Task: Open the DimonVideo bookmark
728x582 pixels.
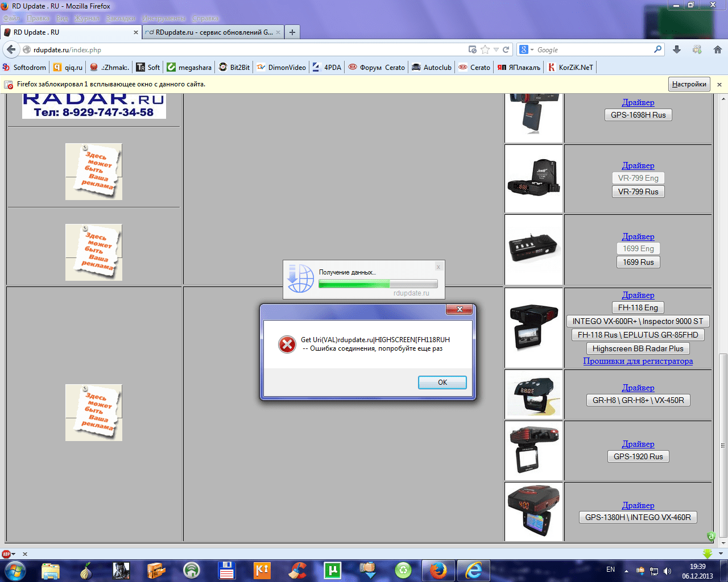Action: point(281,67)
